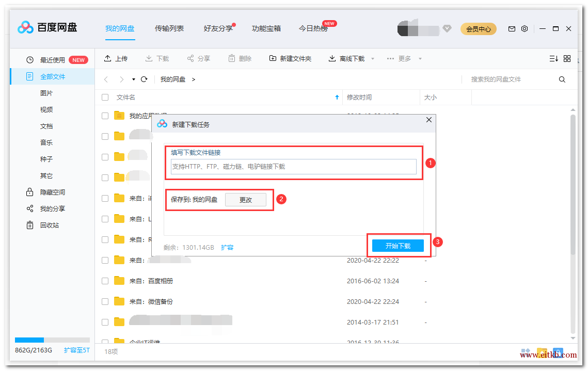Filter by 图片 in sidebar

[46, 93]
